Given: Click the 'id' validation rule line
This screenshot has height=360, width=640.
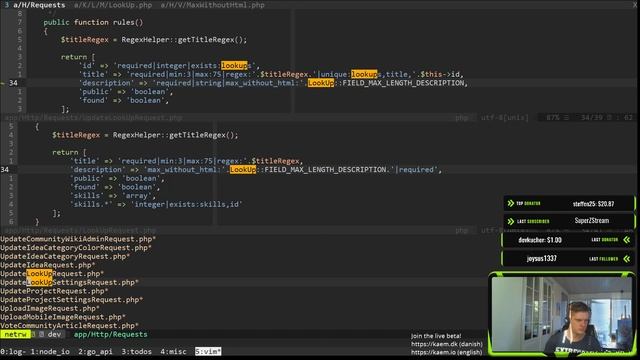Looking at the screenshot, I should [169, 66].
